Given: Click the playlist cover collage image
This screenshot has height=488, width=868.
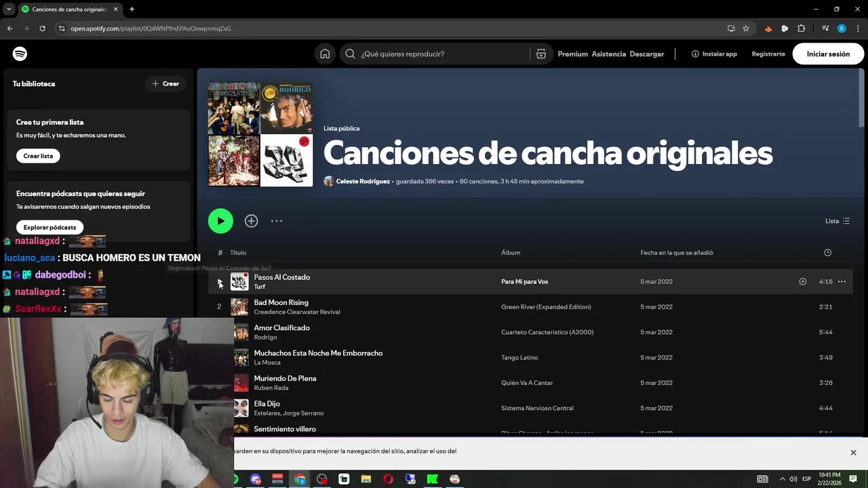Looking at the screenshot, I should [x=260, y=134].
